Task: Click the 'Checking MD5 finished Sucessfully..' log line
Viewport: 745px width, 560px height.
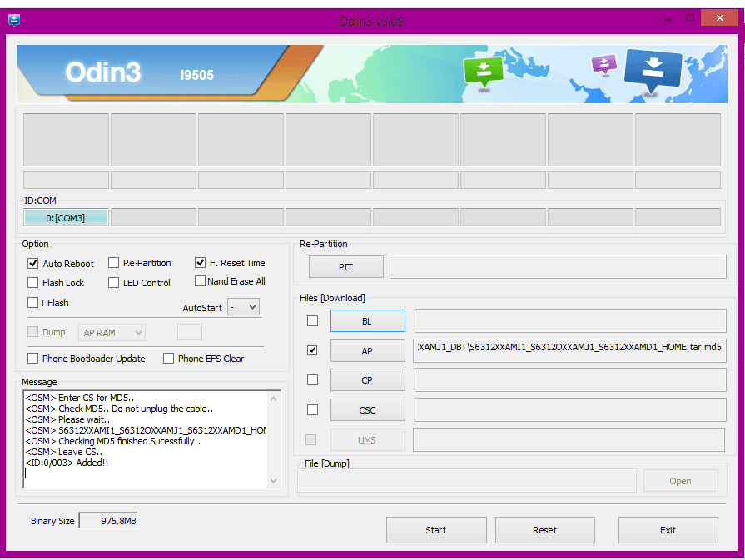Action: point(113,441)
